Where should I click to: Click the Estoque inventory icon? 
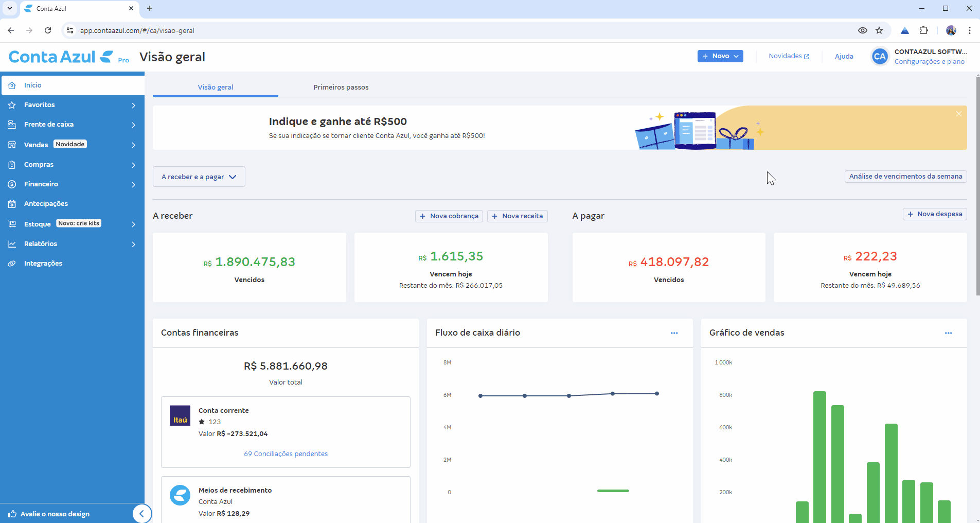click(12, 224)
